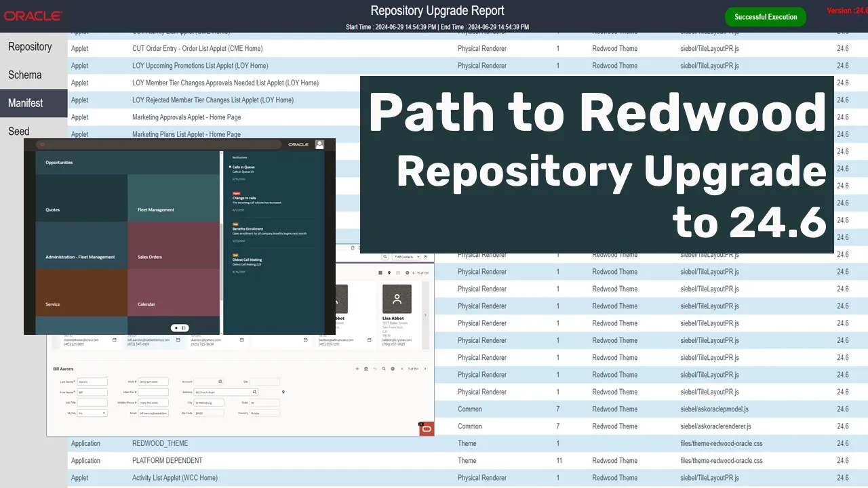Click Address field lookup icon

[x=254, y=392]
